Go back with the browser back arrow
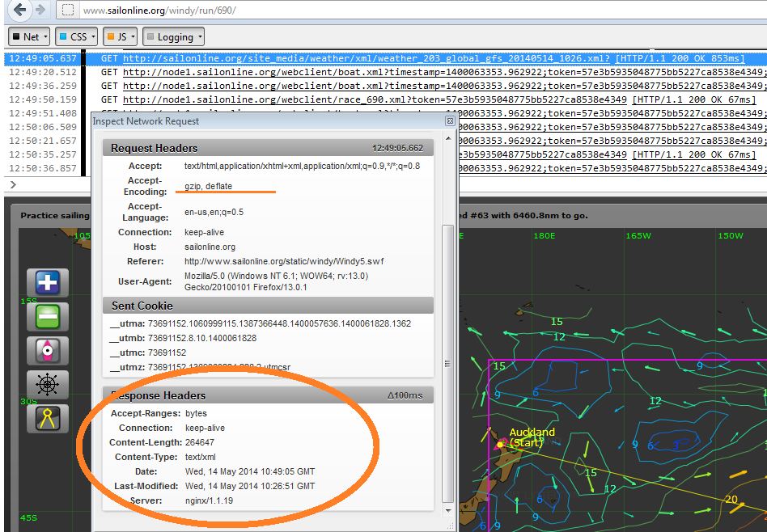This screenshot has width=767, height=532. (19, 9)
